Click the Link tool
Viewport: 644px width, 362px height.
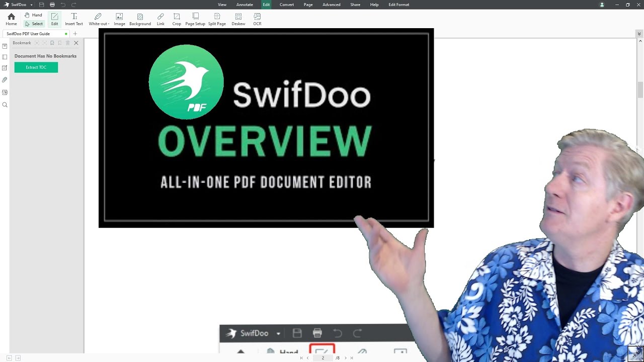(x=160, y=19)
